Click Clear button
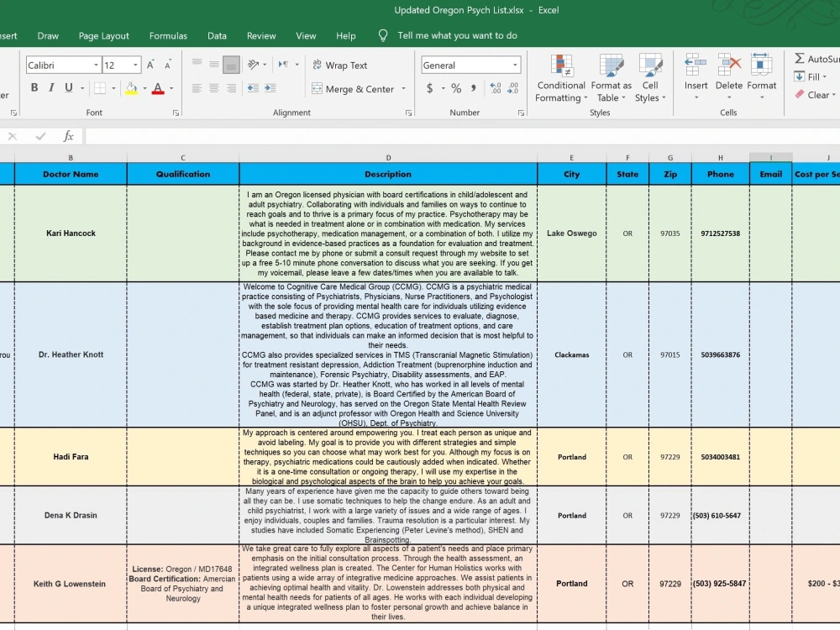 (815, 95)
